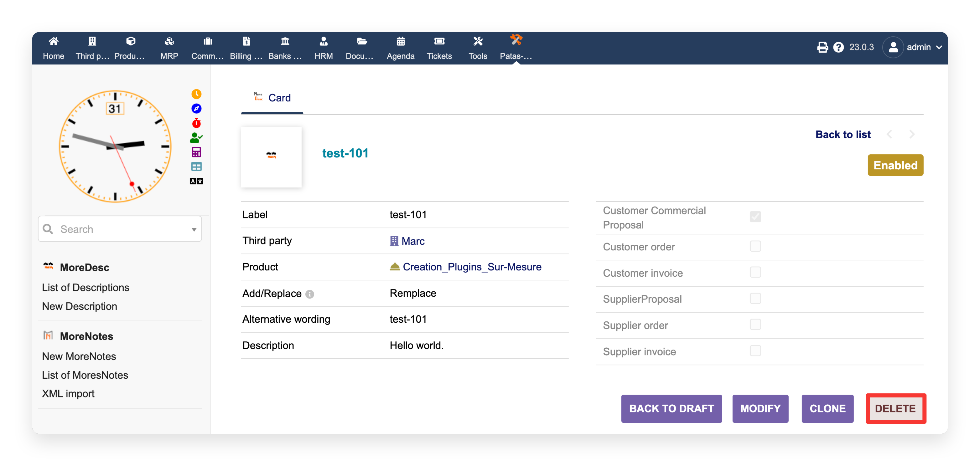Open the Products cube icon
Screen dimensions: 980x466
click(x=131, y=41)
